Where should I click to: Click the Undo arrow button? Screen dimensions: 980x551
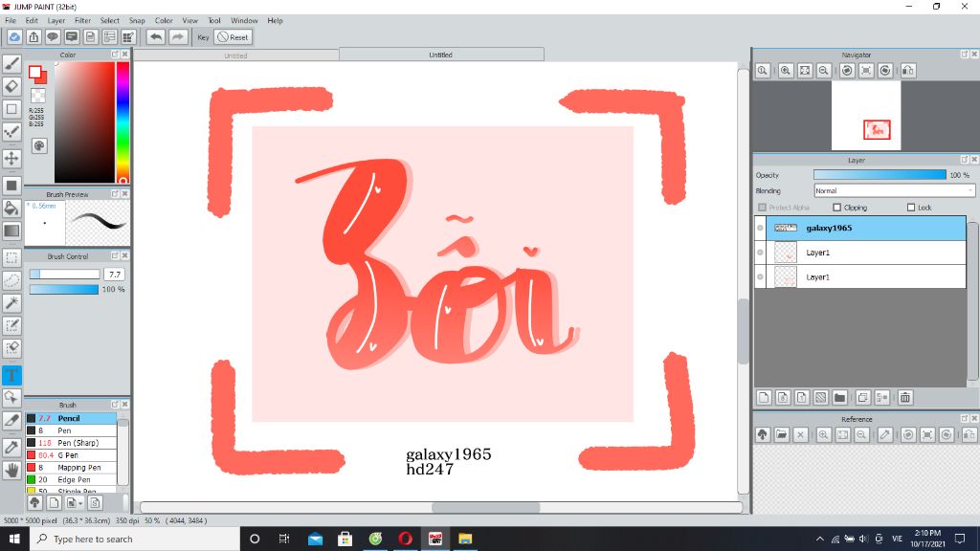(156, 37)
